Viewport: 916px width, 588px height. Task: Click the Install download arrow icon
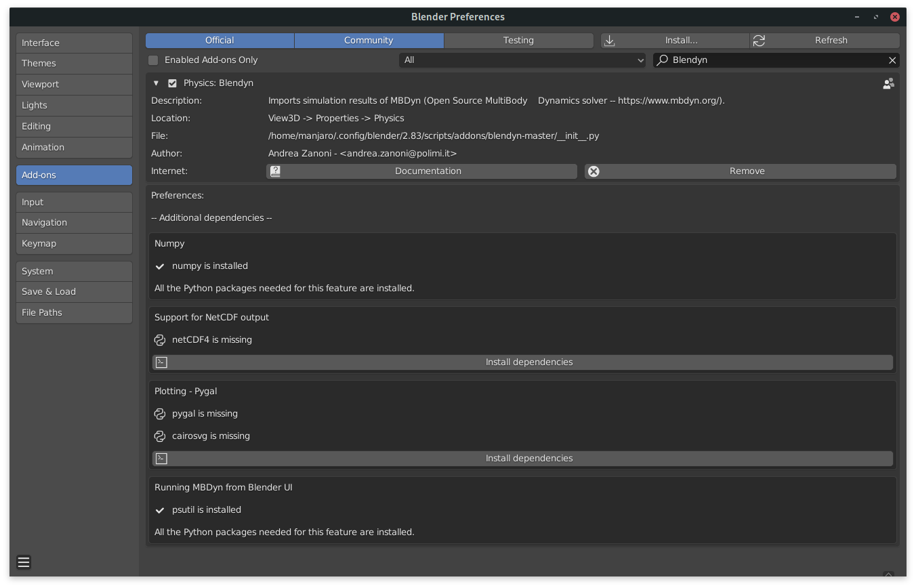pos(610,41)
